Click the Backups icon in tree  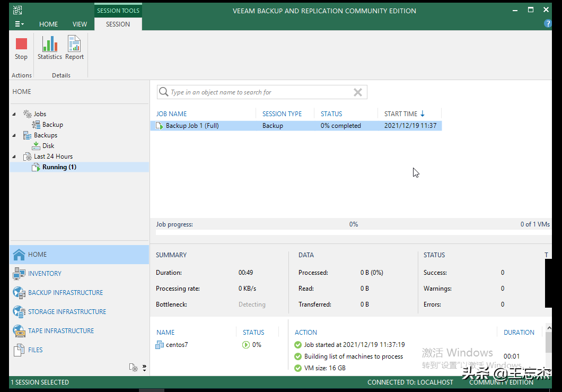click(27, 135)
